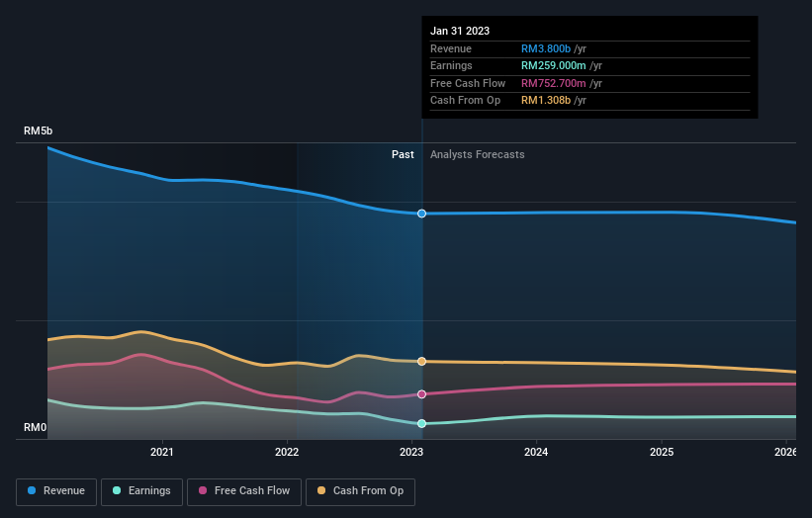The image size is (812, 518).
Task: Toggle the Cash From Op legend series
Action: pos(360,491)
